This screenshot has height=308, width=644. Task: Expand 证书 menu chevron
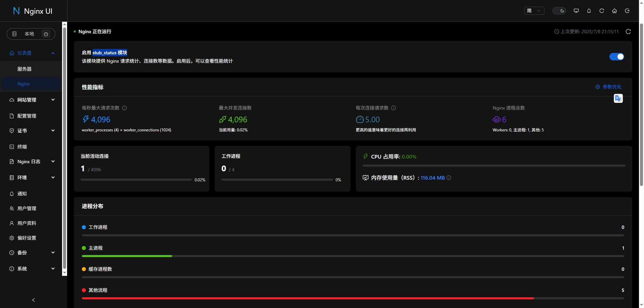pyautogui.click(x=53, y=131)
